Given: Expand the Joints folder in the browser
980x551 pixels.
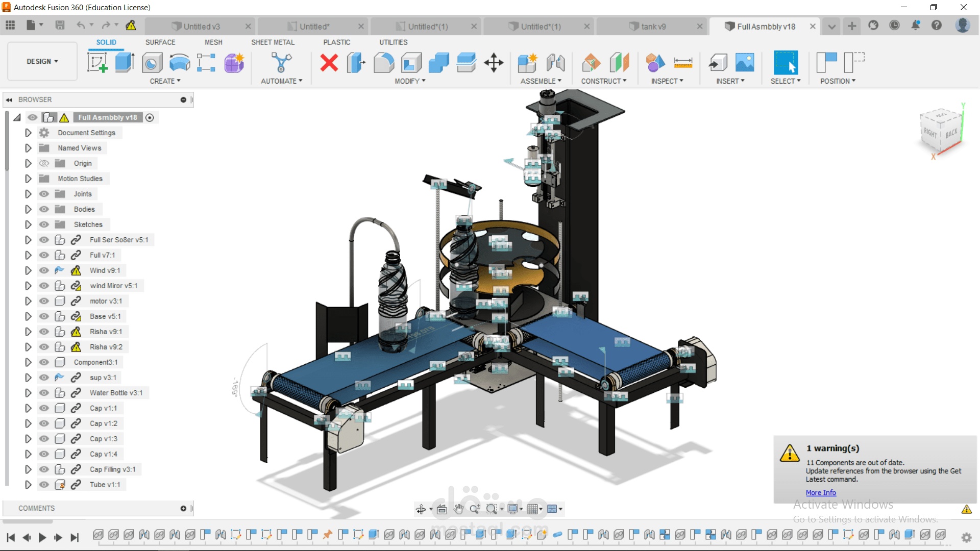Looking at the screenshot, I should tap(28, 194).
